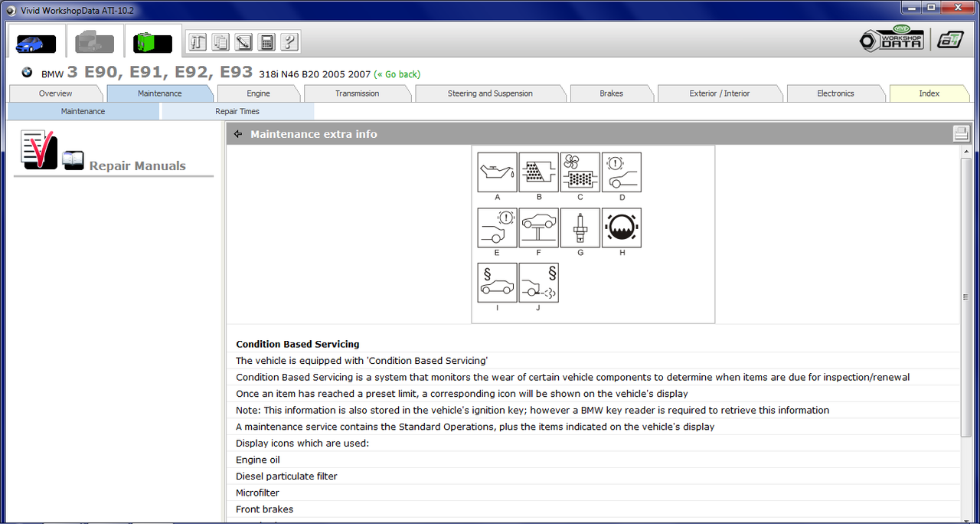Open the Repair Manuals book icon
Image resolution: width=980 pixels, height=524 pixels.
pyautogui.click(x=73, y=159)
